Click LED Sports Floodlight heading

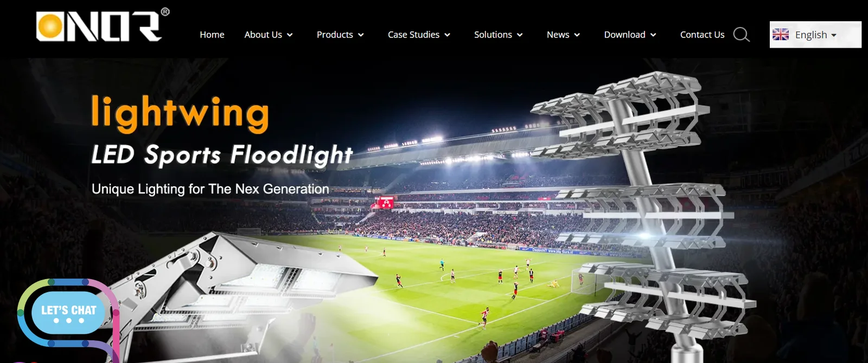click(x=222, y=155)
